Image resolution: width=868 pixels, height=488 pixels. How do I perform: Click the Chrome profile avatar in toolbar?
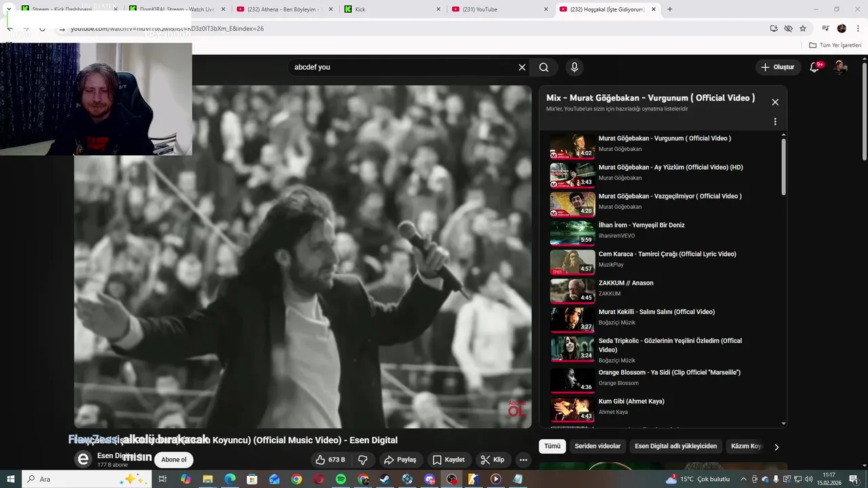pyautogui.click(x=842, y=28)
